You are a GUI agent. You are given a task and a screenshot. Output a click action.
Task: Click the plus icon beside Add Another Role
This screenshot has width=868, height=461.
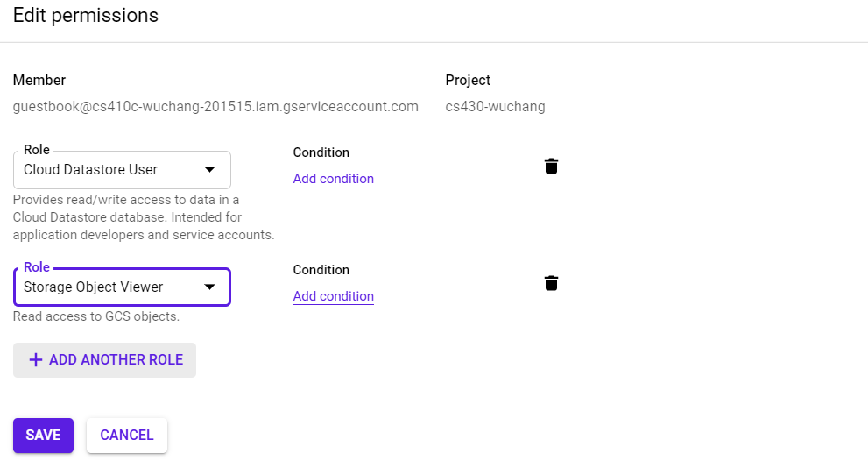click(x=36, y=360)
